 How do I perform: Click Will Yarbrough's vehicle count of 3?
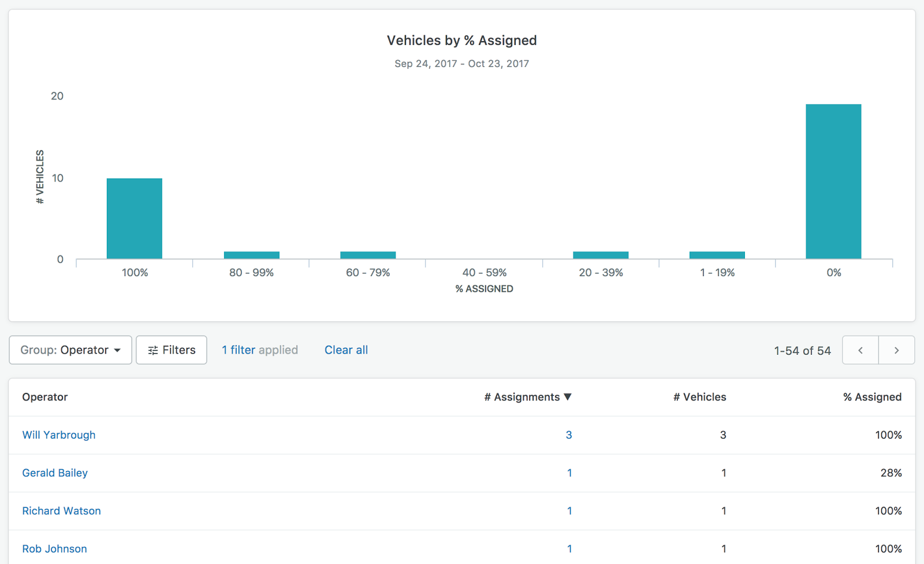click(723, 435)
